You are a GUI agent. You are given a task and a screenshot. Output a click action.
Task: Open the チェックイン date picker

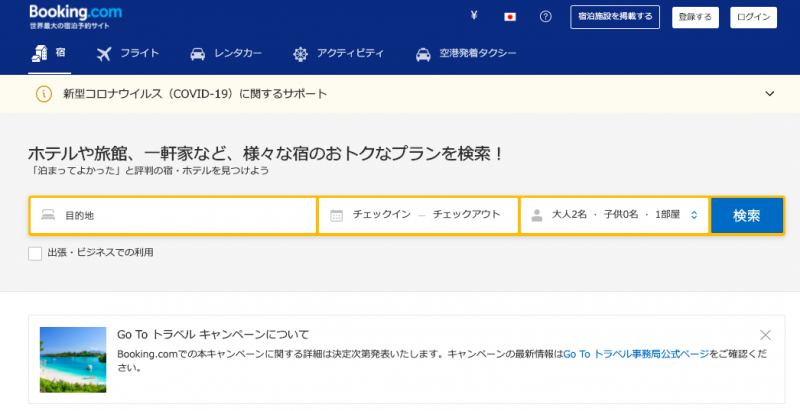(x=382, y=215)
